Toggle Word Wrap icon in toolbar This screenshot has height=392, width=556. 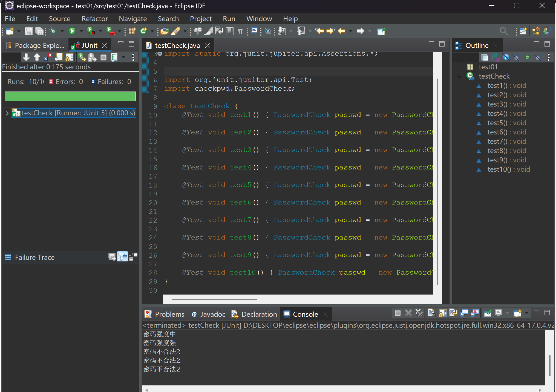(x=219, y=31)
